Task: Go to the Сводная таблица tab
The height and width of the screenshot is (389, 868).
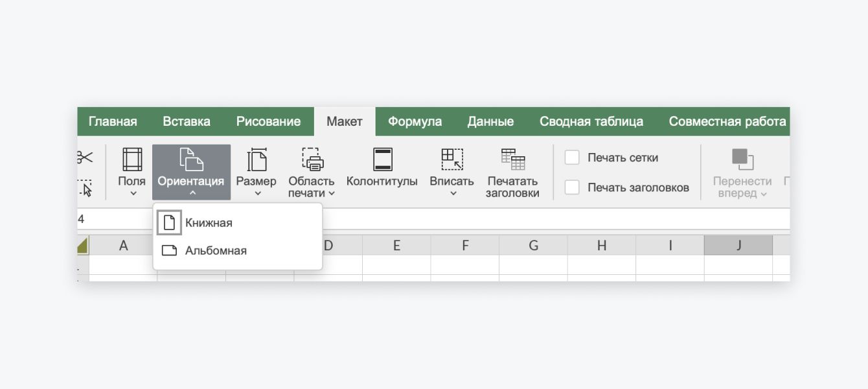Action: pyautogui.click(x=591, y=121)
